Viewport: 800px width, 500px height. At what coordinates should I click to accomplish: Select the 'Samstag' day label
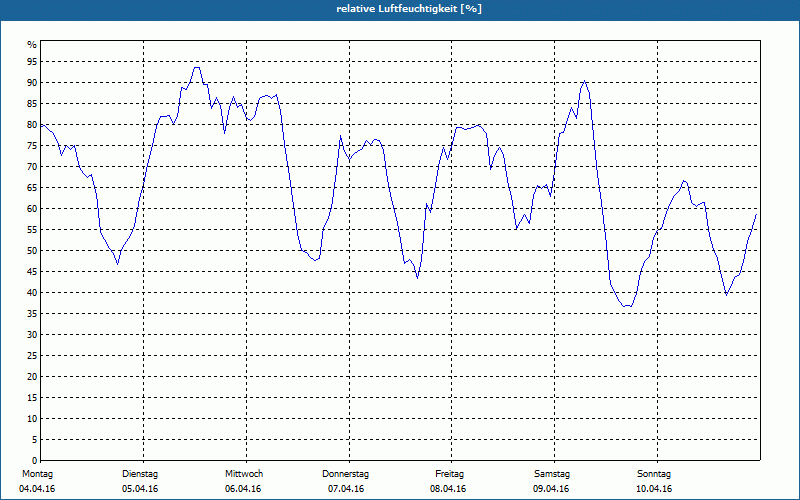coord(552,474)
